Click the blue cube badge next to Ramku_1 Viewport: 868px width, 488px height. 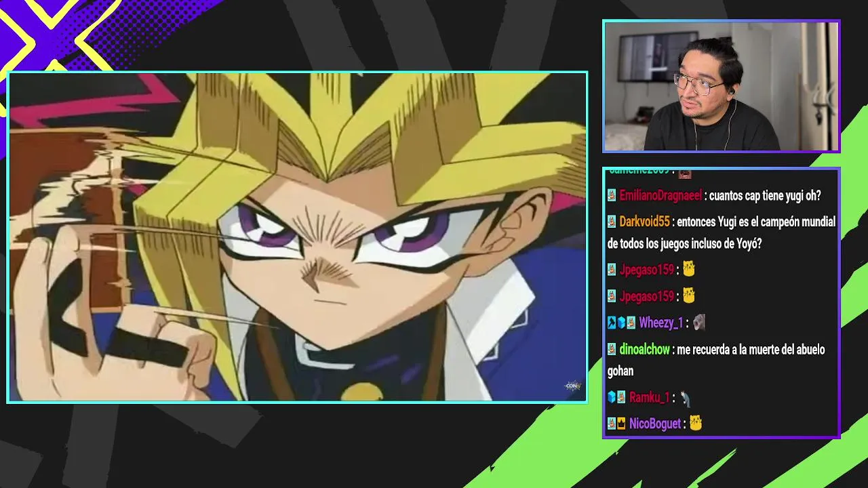pyautogui.click(x=612, y=397)
